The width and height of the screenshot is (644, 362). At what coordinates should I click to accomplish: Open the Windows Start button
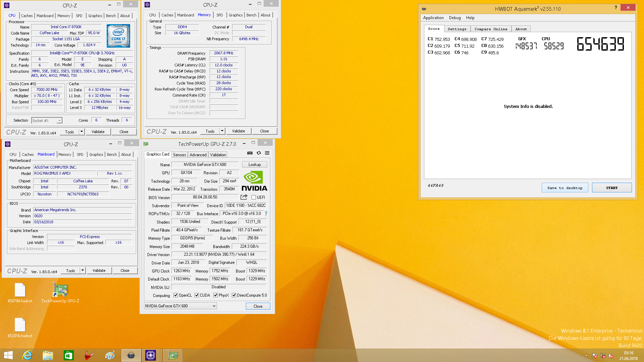(x=8, y=355)
